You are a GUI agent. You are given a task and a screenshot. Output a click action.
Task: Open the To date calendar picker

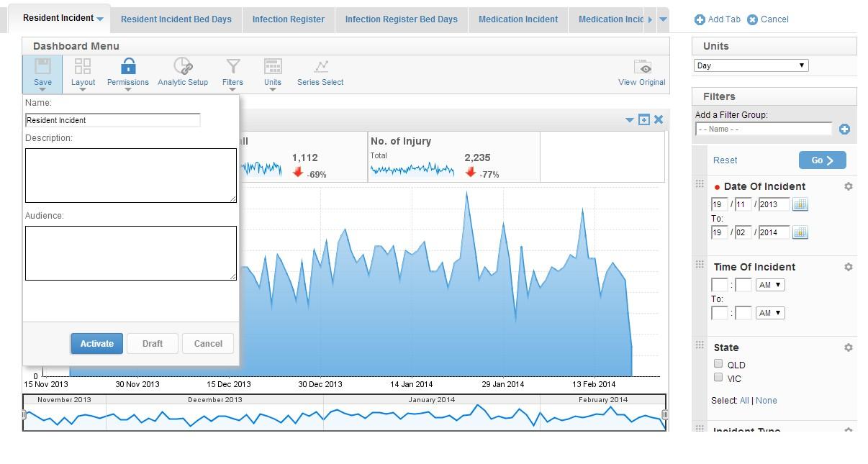click(800, 232)
